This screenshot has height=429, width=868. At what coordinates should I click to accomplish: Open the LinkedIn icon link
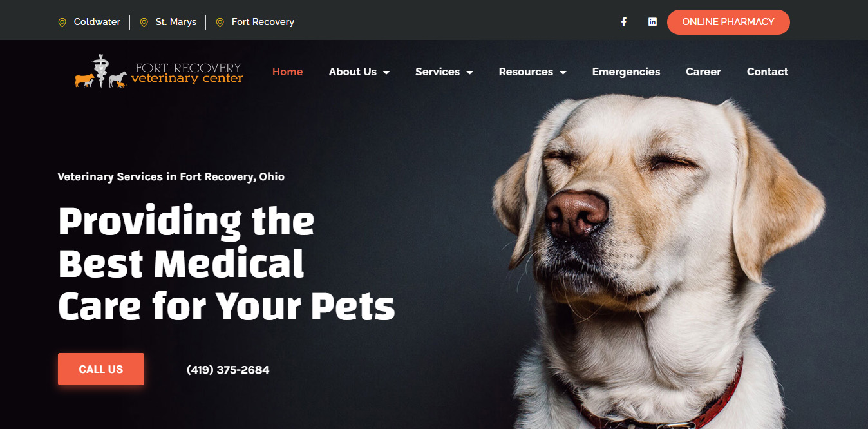[x=652, y=22]
